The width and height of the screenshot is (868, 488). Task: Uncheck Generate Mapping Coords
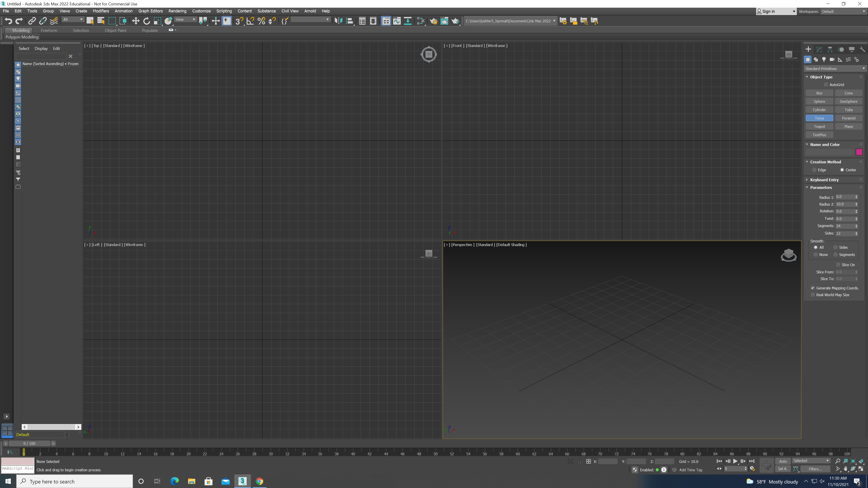(x=813, y=288)
